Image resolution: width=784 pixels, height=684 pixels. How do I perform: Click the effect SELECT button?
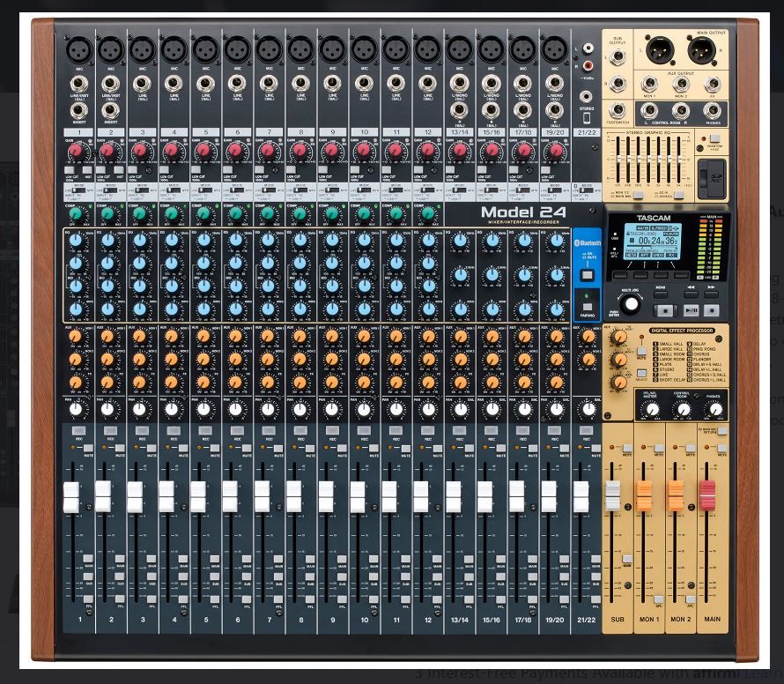click(641, 373)
